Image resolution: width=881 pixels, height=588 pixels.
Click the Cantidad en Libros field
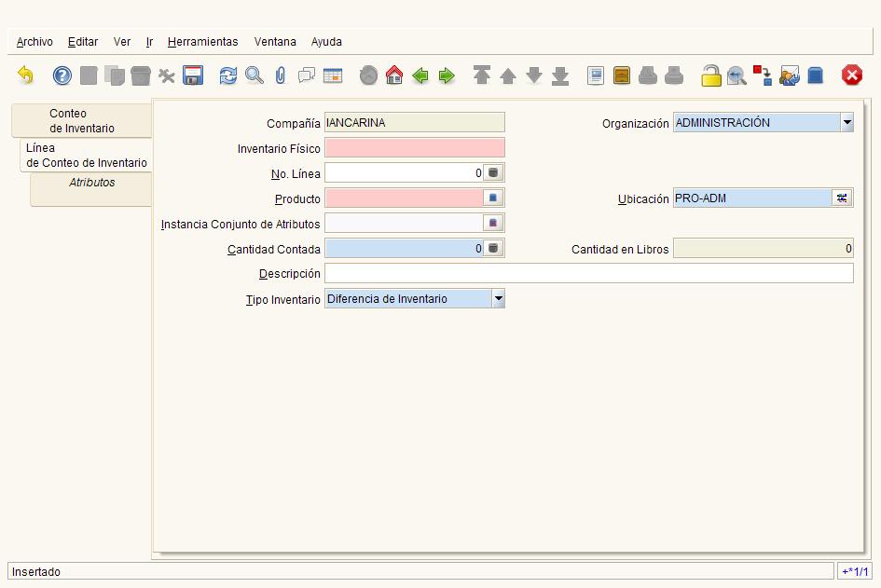763,248
